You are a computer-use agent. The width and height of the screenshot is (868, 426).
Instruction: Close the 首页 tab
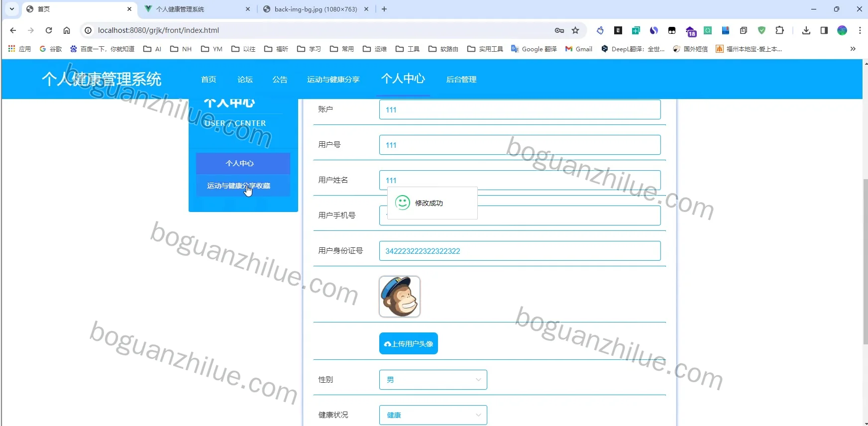[129, 9]
